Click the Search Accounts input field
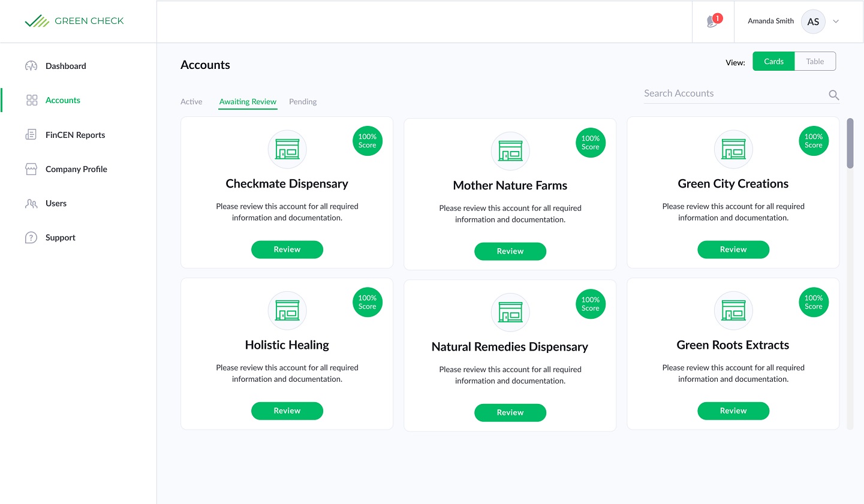The width and height of the screenshot is (864, 504). click(x=733, y=93)
